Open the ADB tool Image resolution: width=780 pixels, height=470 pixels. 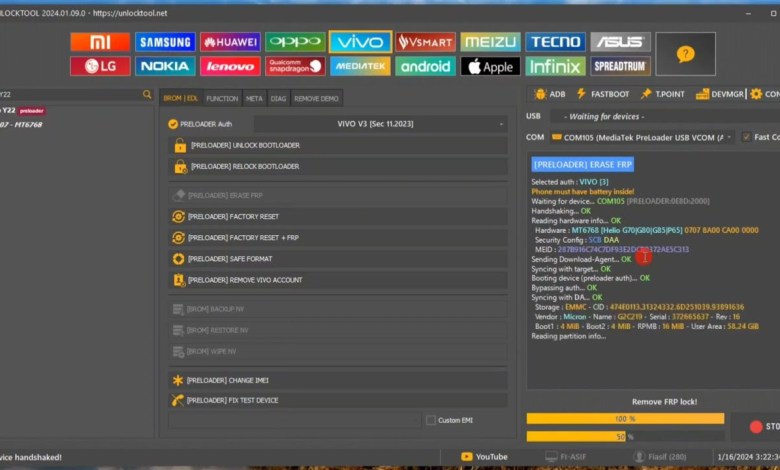pyautogui.click(x=550, y=94)
